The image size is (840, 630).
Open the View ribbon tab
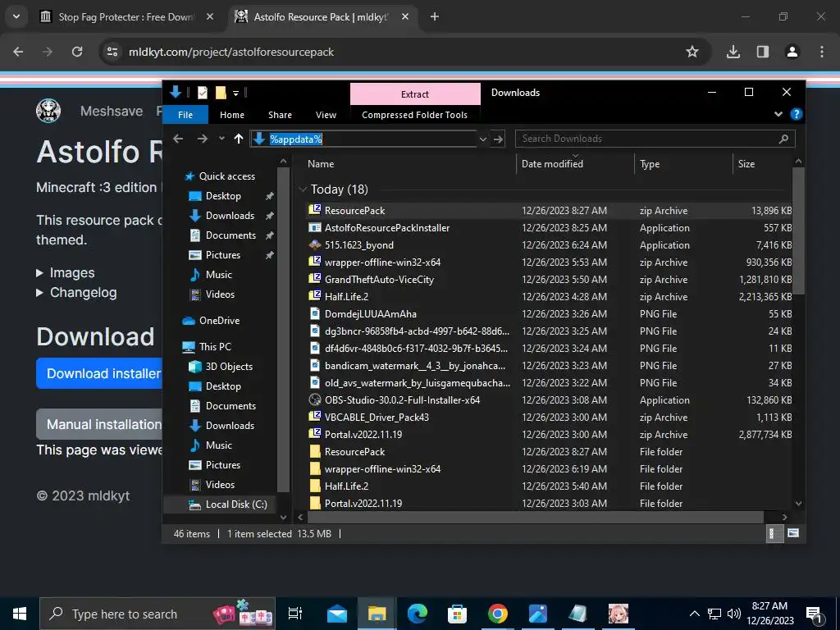(326, 115)
